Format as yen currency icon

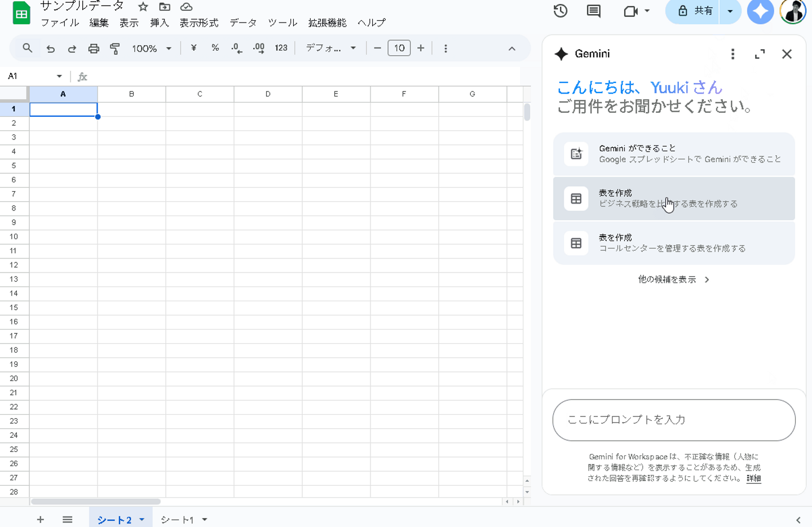click(193, 48)
